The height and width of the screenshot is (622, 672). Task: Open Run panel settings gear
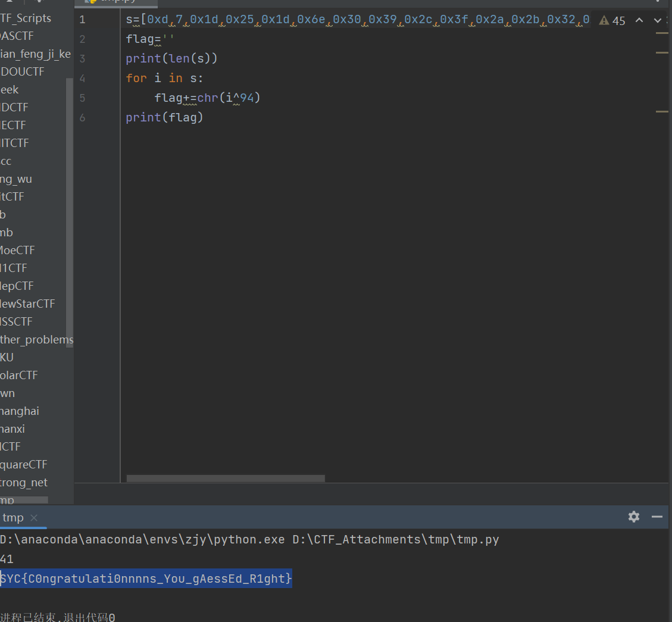click(x=633, y=517)
